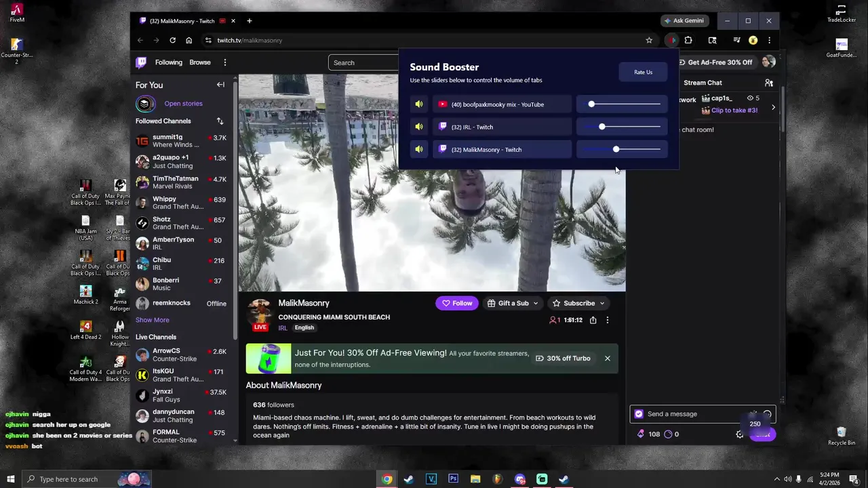Navigate back with the back arrow
Viewport: 868px width, 488px height.
click(140, 40)
